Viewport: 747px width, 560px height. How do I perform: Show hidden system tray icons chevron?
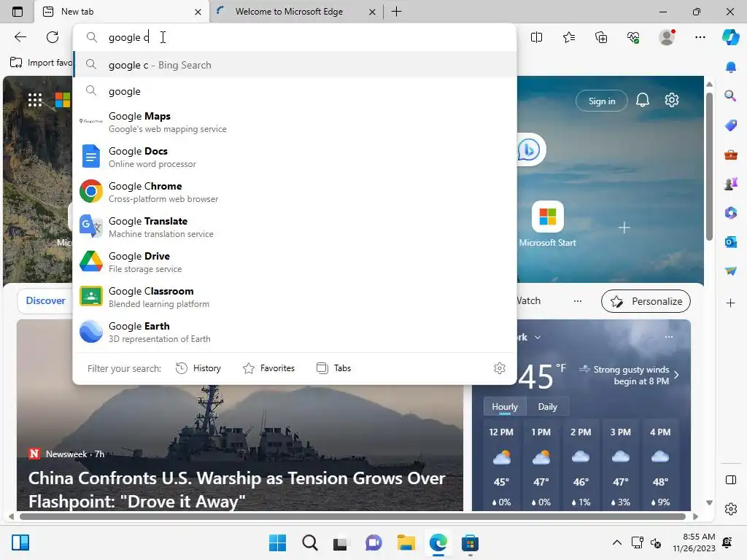coord(617,542)
